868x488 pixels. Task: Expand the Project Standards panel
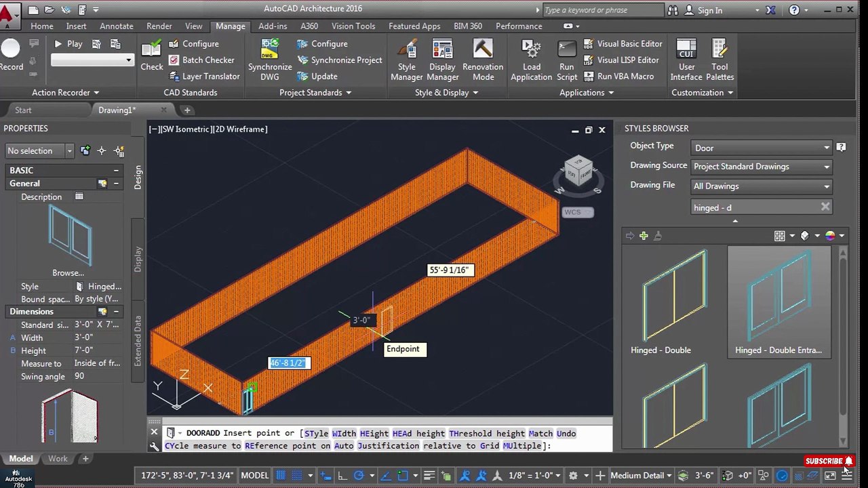click(x=315, y=92)
